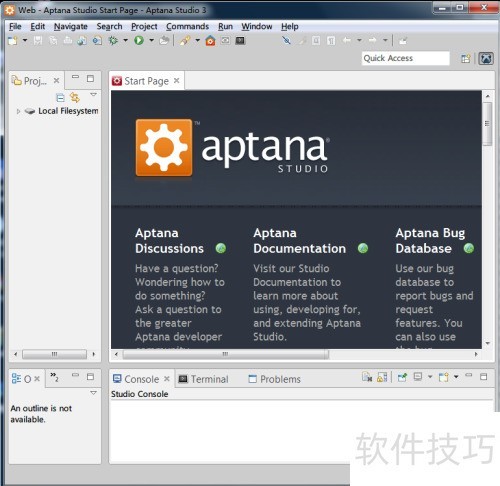Open the Back history dropdown arrow
Screen dimensions: 500x486
pyautogui.click(x=359, y=41)
